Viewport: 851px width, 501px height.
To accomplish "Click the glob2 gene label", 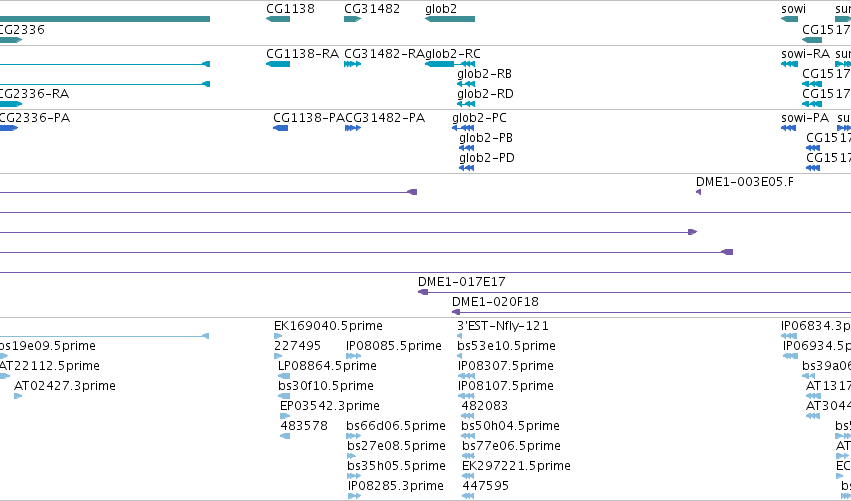I will point(441,9).
